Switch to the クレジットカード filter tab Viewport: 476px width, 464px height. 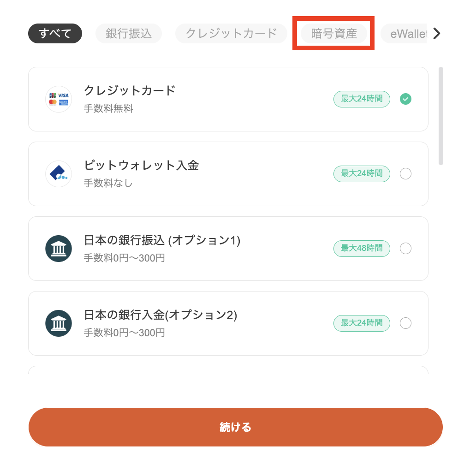click(x=231, y=33)
